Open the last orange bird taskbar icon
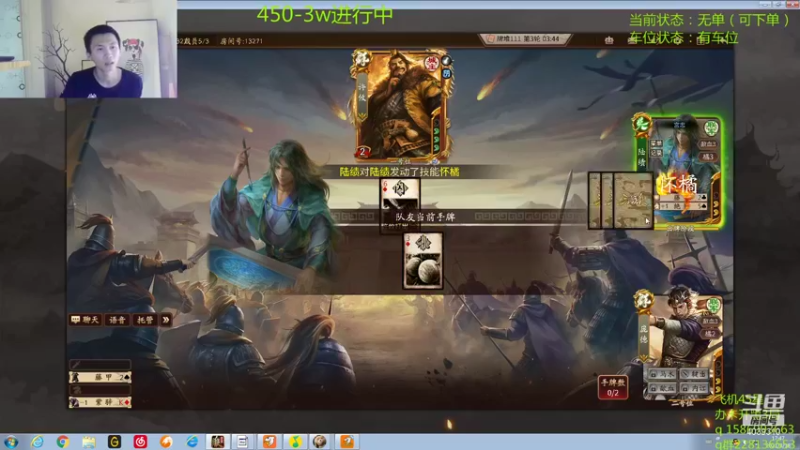Image resolution: width=800 pixels, height=450 pixels. click(x=346, y=442)
